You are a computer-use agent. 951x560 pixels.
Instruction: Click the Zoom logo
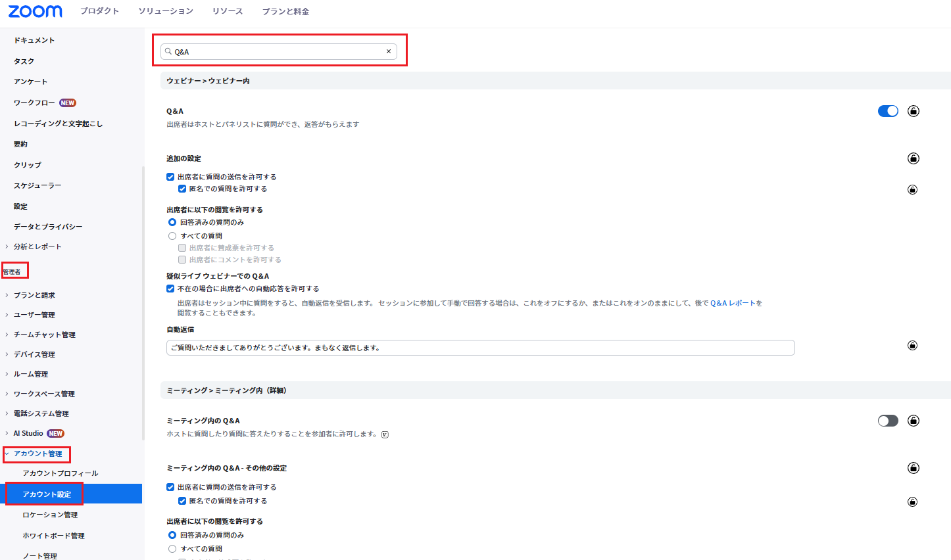click(x=36, y=11)
